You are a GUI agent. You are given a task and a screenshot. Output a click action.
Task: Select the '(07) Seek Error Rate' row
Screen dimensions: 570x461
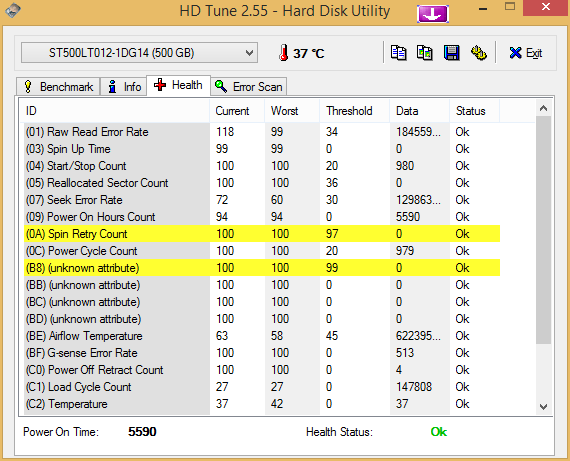click(x=262, y=200)
